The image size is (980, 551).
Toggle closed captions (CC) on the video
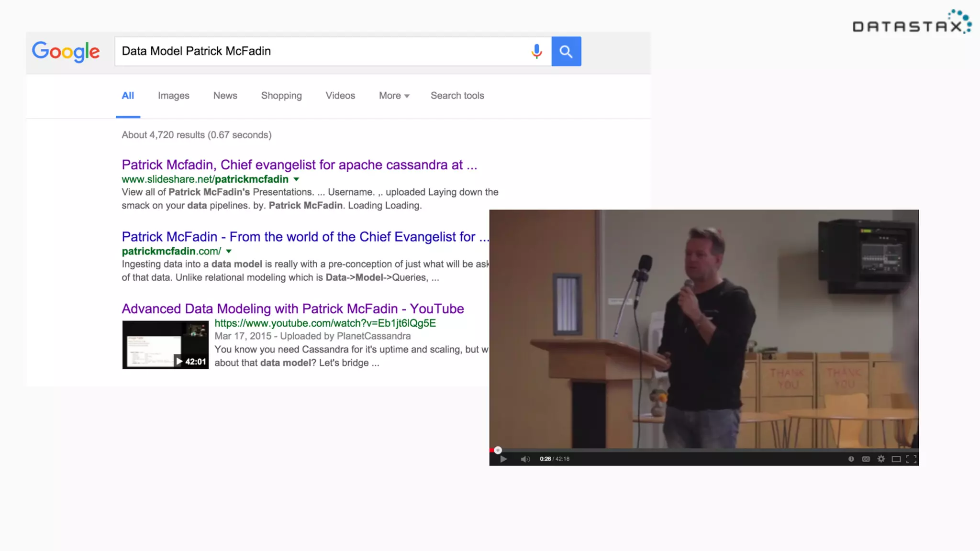point(866,459)
